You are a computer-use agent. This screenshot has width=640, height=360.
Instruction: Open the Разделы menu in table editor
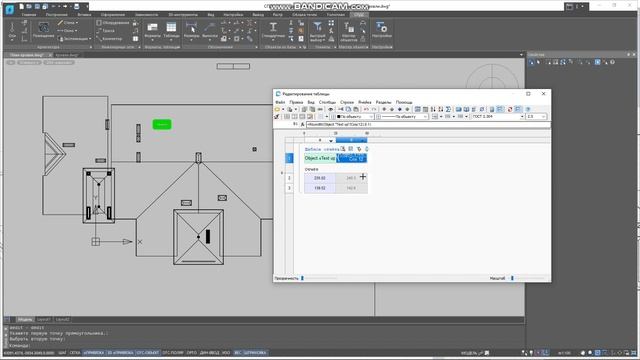(x=383, y=102)
